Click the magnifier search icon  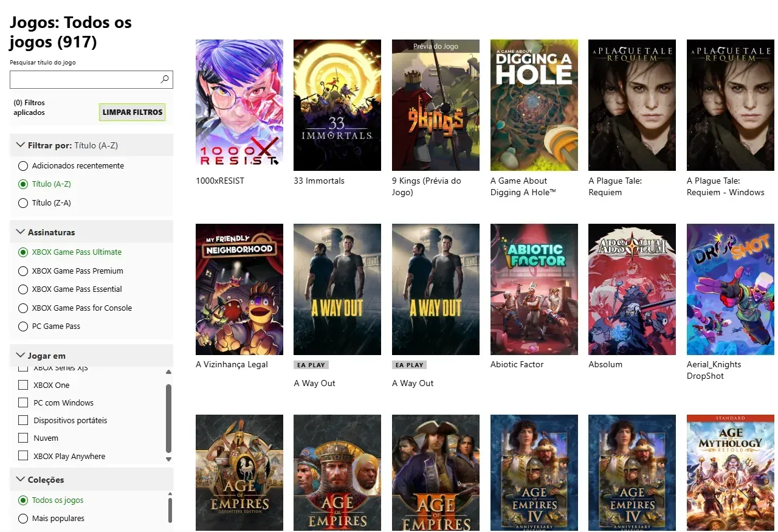tap(164, 79)
